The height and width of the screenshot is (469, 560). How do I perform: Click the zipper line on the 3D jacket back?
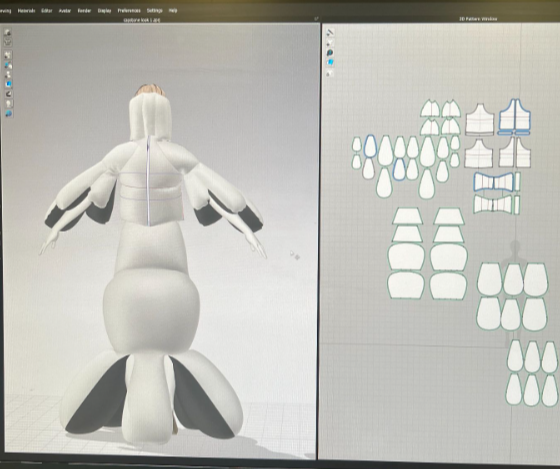tap(148, 182)
